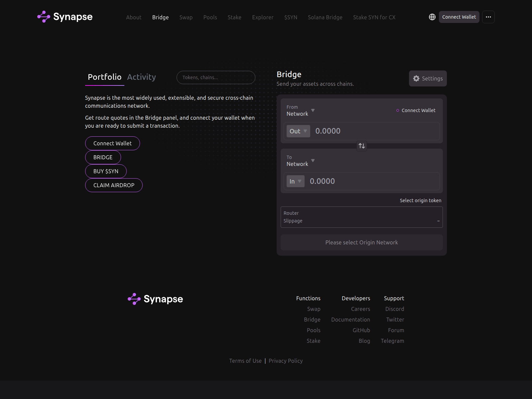Screen dimensions: 532x399
Task: Open the language globe icon
Action: 432,17
